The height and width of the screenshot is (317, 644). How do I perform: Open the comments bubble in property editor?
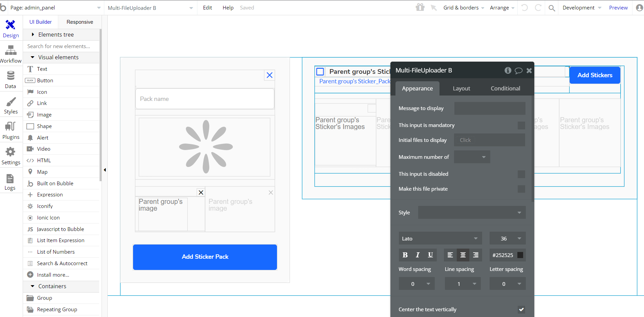(518, 70)
